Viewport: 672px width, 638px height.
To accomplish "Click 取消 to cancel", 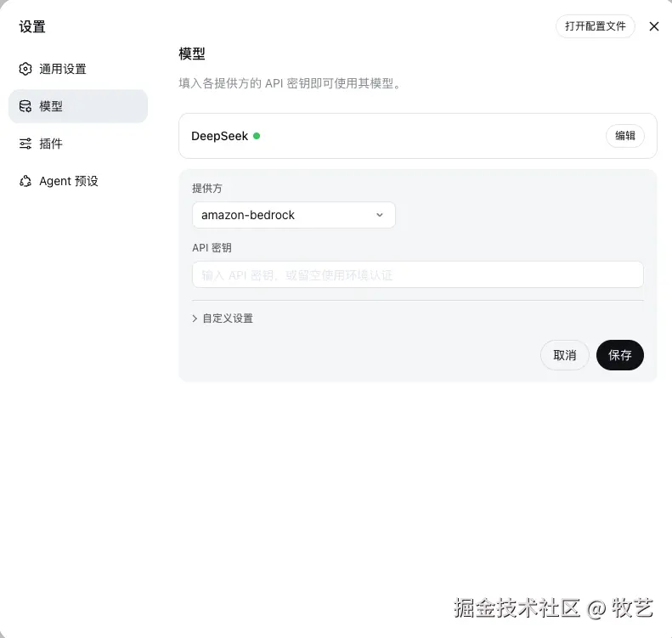I will pos(564,355).
